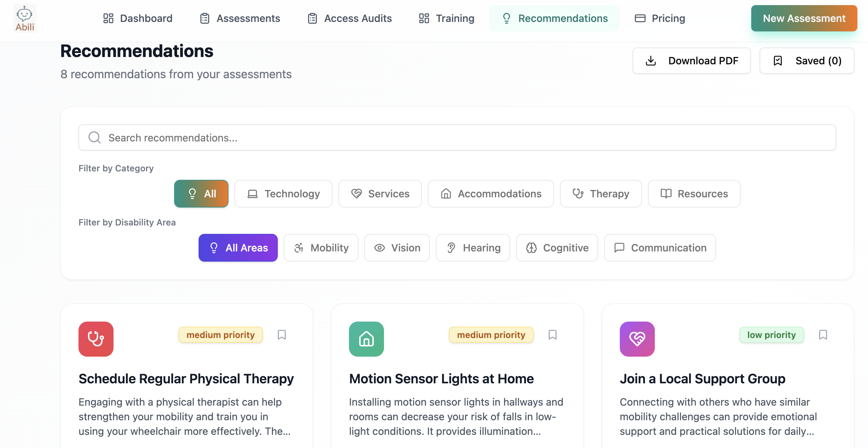View Saved (0) recommendations
Image resolution: width=868 pixels, height=448 pixels.
tap(807, 61)
